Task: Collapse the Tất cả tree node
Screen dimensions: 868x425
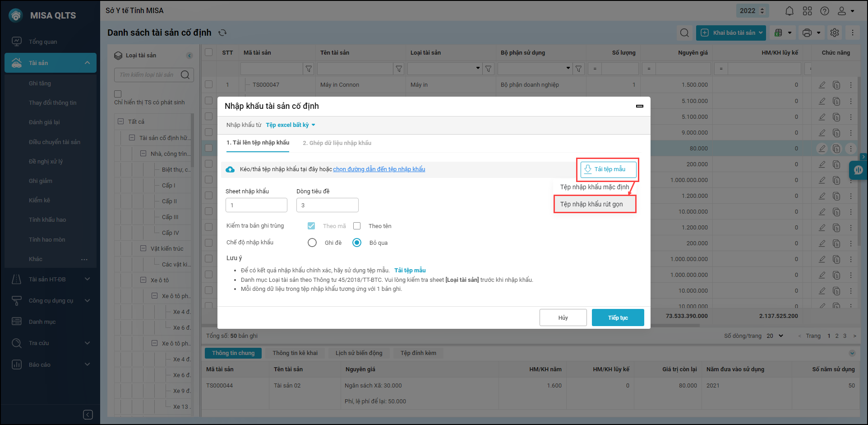Action: [x=120, y=121]
